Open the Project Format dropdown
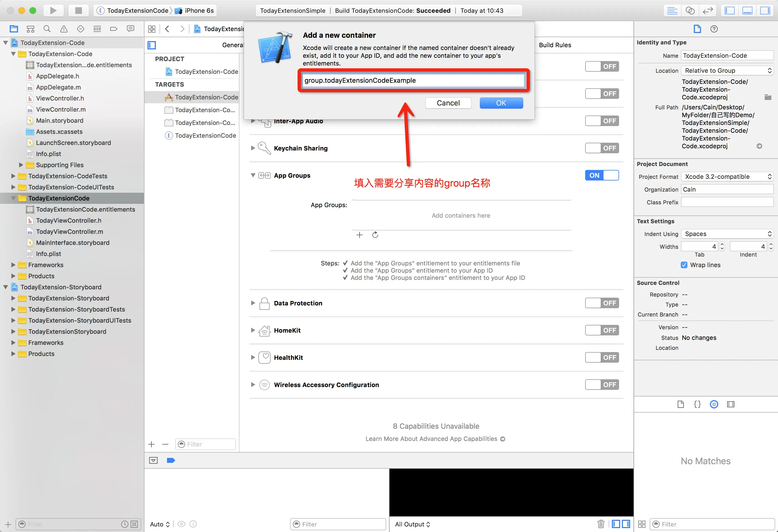 (x=727, y=177)
